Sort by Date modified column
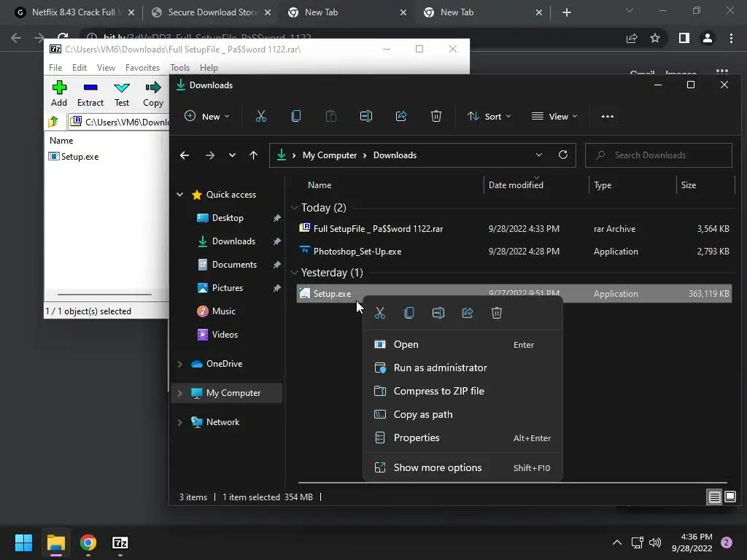 (x=516, y=185)
